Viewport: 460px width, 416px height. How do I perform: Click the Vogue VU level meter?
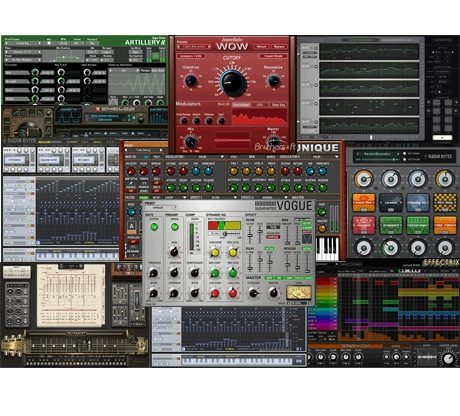pos(299,292)
